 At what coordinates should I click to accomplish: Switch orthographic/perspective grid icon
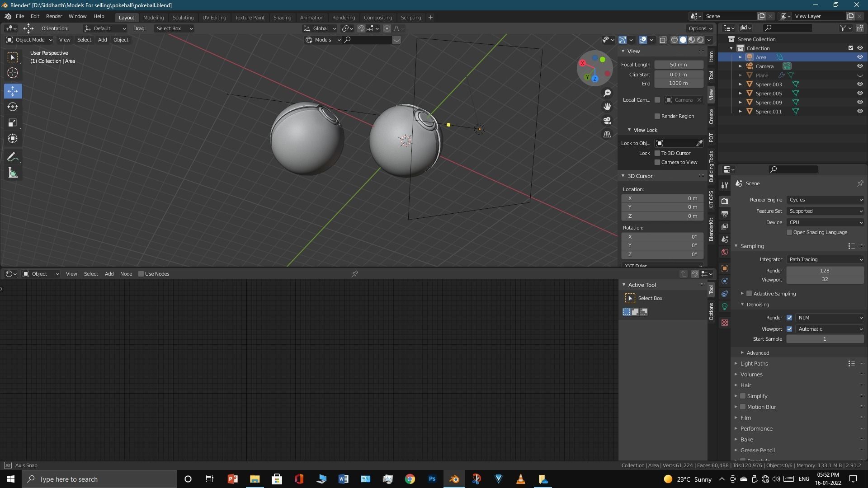[607, 135]
